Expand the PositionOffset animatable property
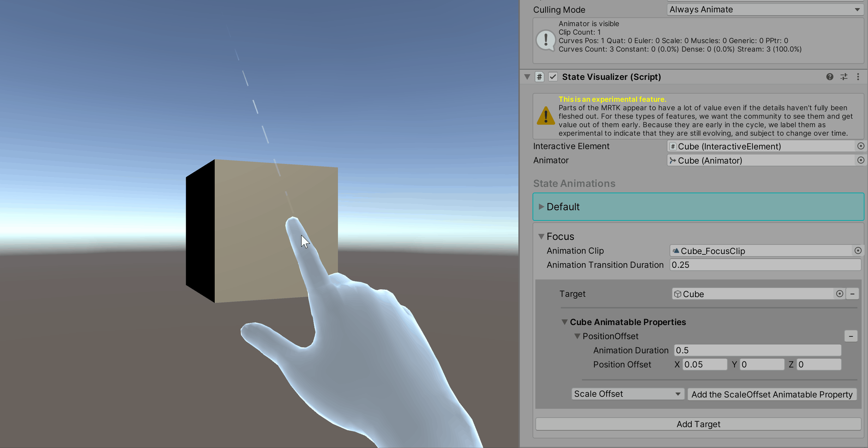Image resolution: width=868 pixels, height=448 pixels. 576,336
